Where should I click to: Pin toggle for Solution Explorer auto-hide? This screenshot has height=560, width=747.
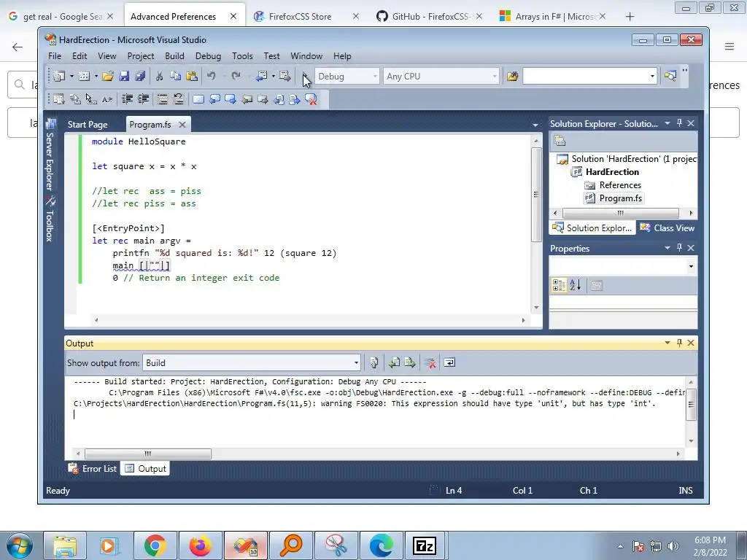pos(679,122)
